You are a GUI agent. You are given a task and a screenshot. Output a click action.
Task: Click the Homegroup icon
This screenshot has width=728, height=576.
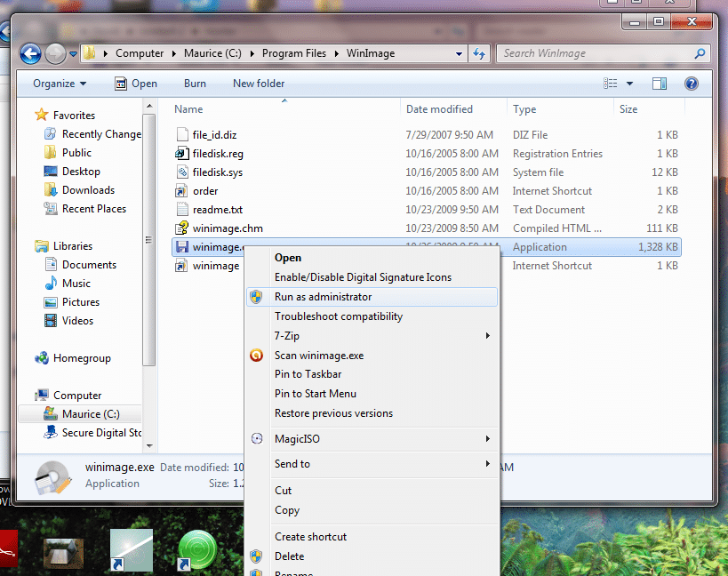[42, 358]
